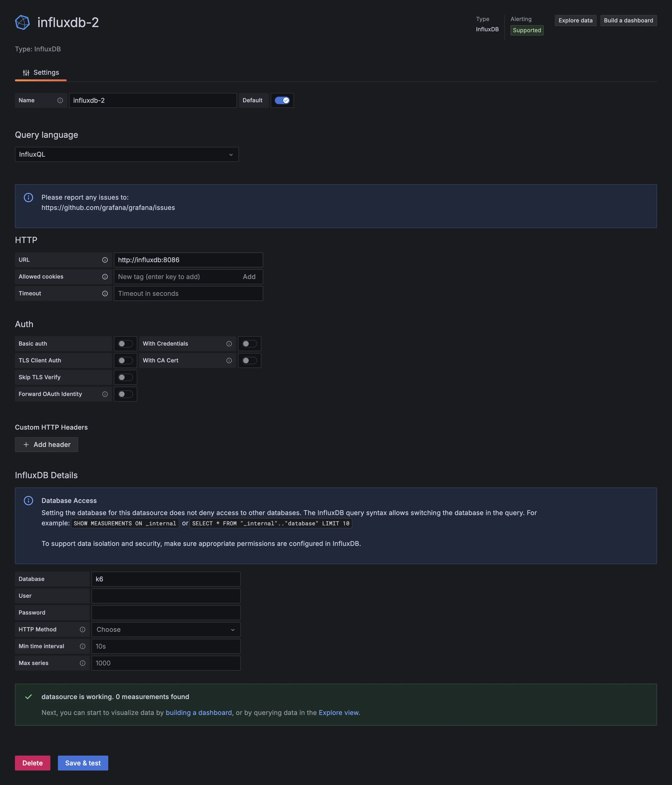Click the With Credentials info icon
Screen dimensions: 672x785
pos(229,344)
